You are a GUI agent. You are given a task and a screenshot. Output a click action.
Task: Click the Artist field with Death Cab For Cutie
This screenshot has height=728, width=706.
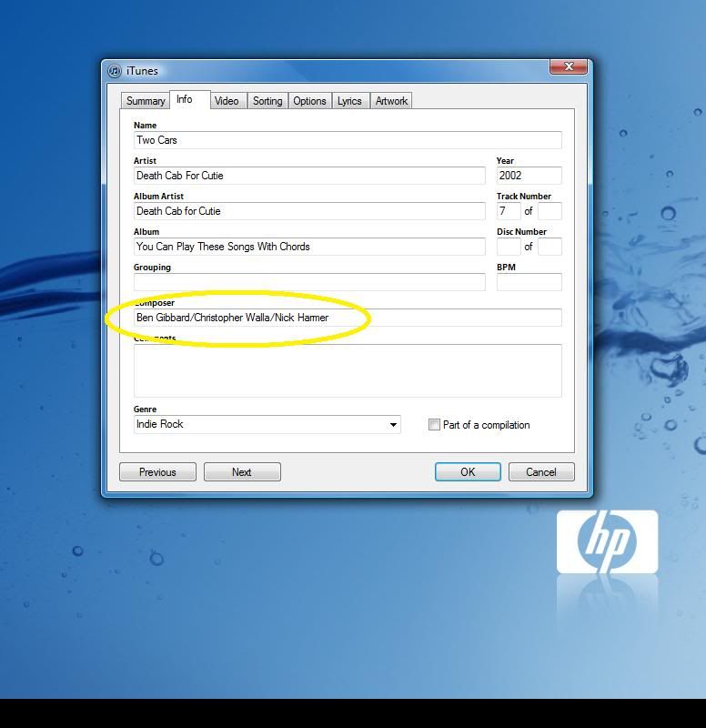pos(309,176)
